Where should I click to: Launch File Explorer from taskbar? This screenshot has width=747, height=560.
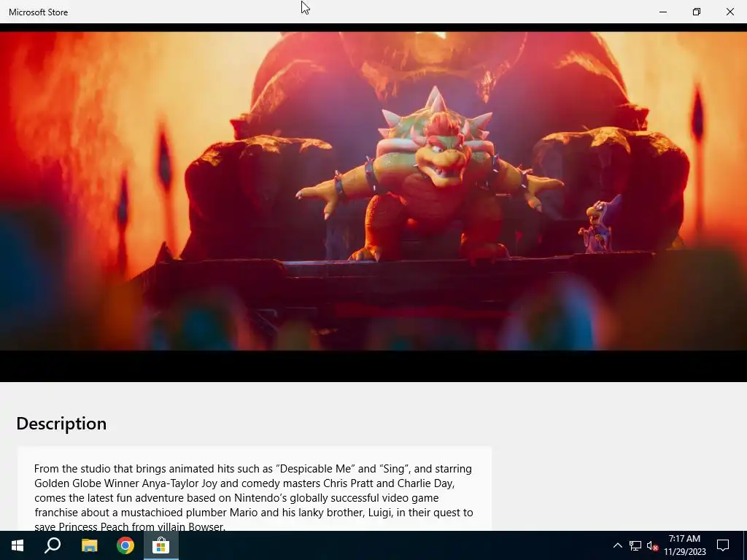89,545
